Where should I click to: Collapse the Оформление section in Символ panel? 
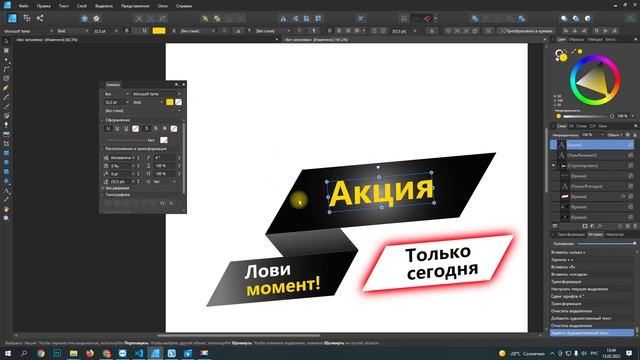[103, 120]
